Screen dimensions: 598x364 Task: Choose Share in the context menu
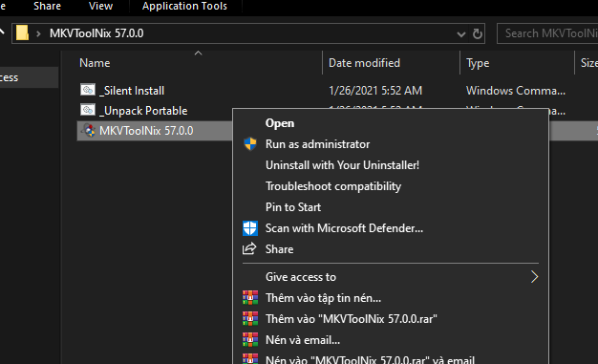[279, 249]
